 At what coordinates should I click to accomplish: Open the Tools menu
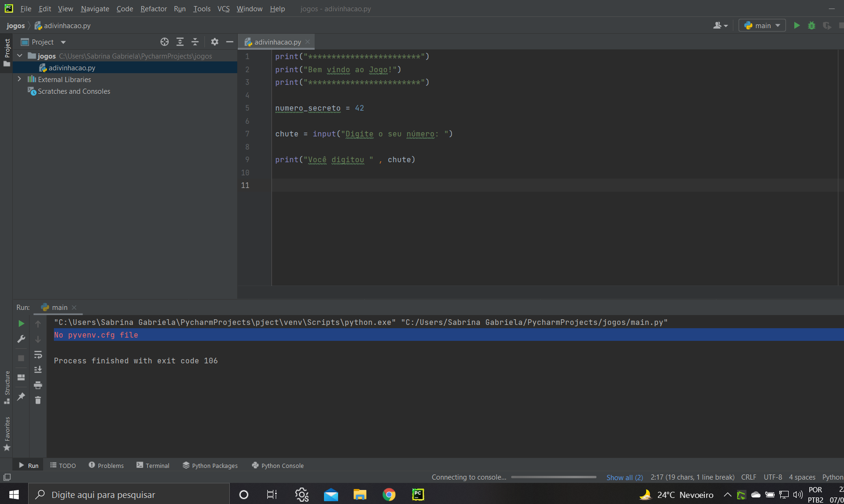202,8
